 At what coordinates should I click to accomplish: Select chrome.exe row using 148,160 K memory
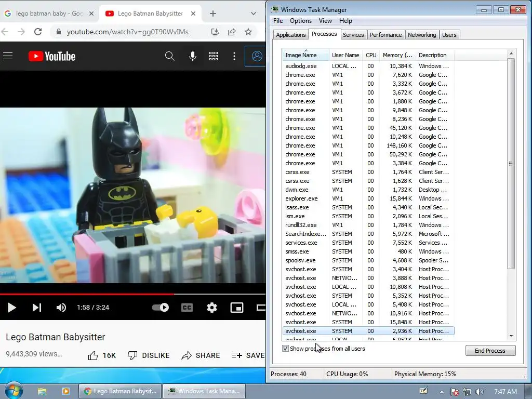[368, 145]
